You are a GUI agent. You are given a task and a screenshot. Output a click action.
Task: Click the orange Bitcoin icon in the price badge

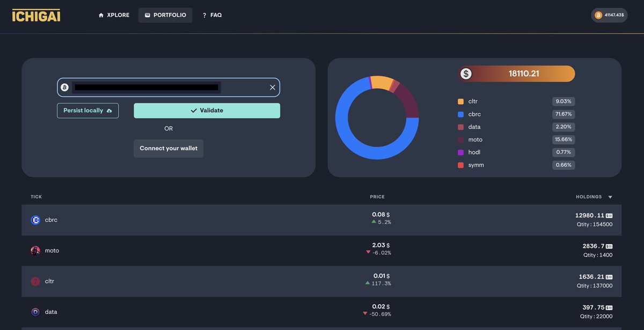598,15
